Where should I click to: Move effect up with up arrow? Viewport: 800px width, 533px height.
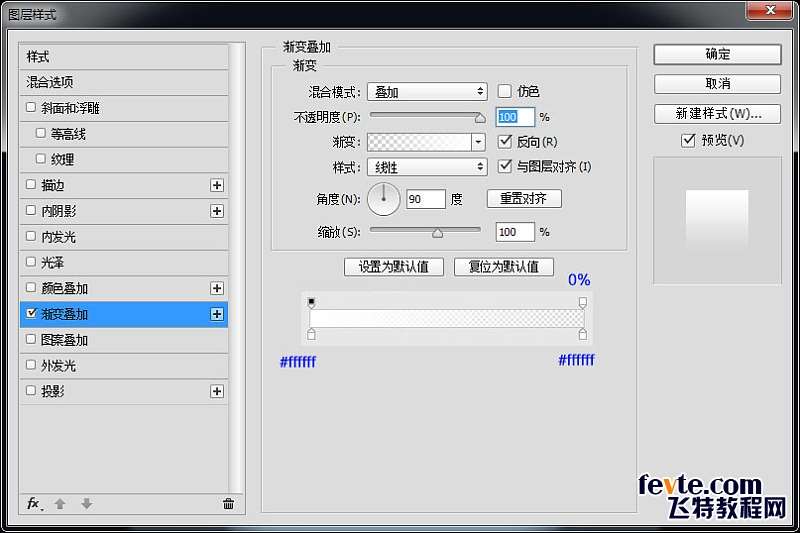[x=60, y=504]
